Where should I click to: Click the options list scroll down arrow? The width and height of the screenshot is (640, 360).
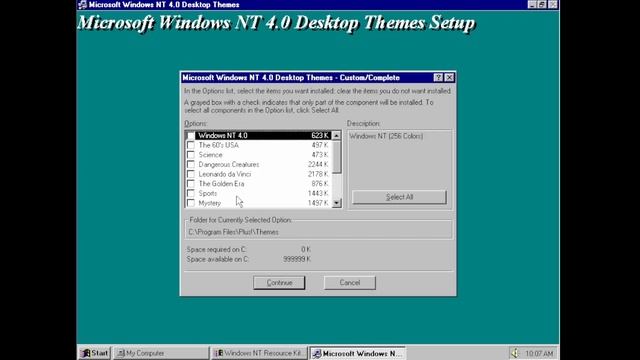pos(336,203)
